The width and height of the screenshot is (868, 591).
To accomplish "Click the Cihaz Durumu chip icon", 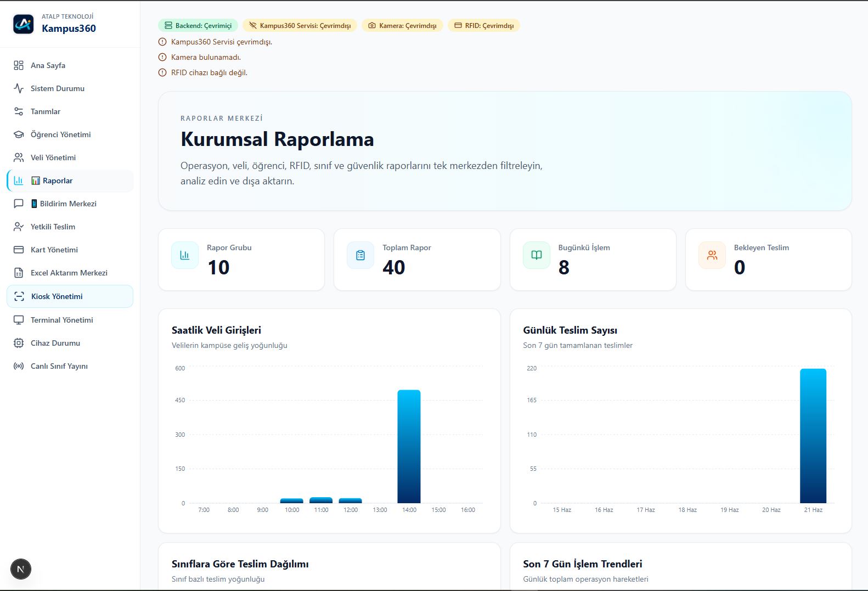I will pos(19,343).
